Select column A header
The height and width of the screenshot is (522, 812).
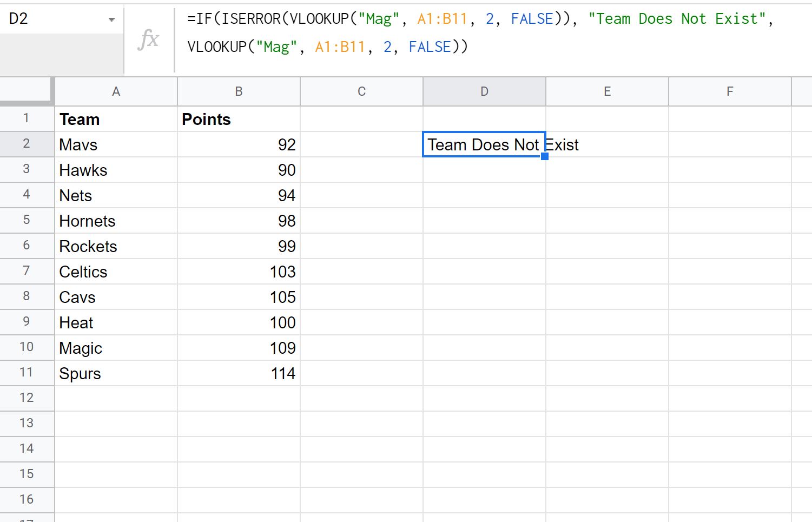(116, 91)
